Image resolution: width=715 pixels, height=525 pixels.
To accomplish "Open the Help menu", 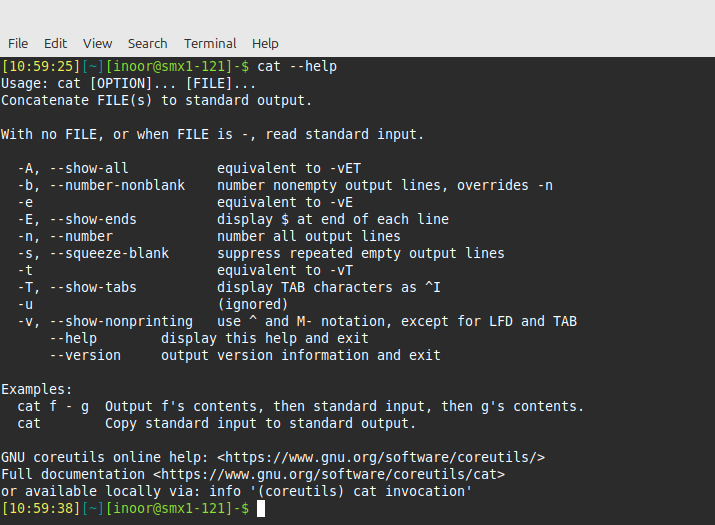I will pyautogui.click(x=265, y=43).
